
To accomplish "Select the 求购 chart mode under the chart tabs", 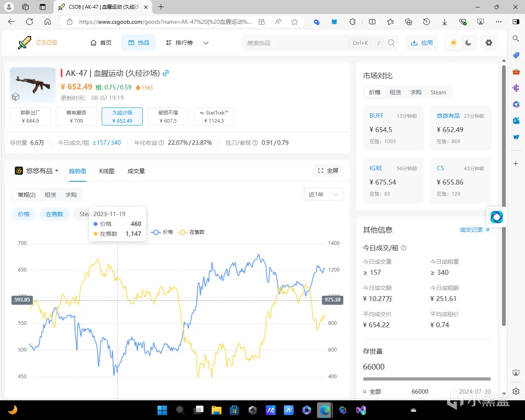I will (x=71, y=195).
